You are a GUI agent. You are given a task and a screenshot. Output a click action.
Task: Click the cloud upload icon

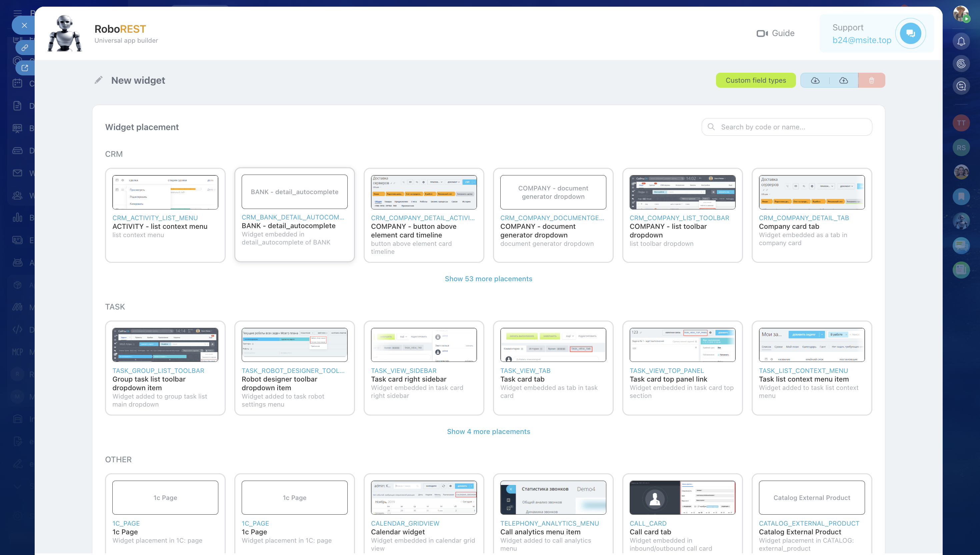tap(843, 80)
